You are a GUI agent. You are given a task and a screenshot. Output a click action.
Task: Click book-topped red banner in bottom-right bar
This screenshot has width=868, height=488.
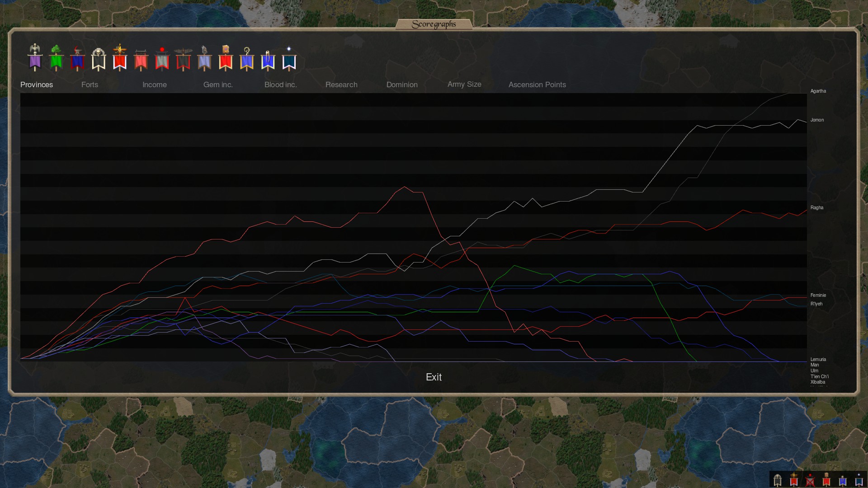pos(826,479)
